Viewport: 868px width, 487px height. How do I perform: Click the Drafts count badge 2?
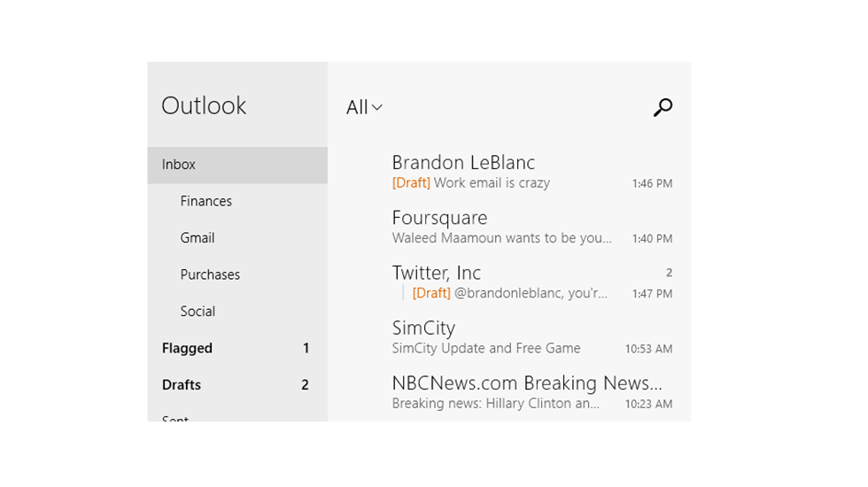coord(306,384)
